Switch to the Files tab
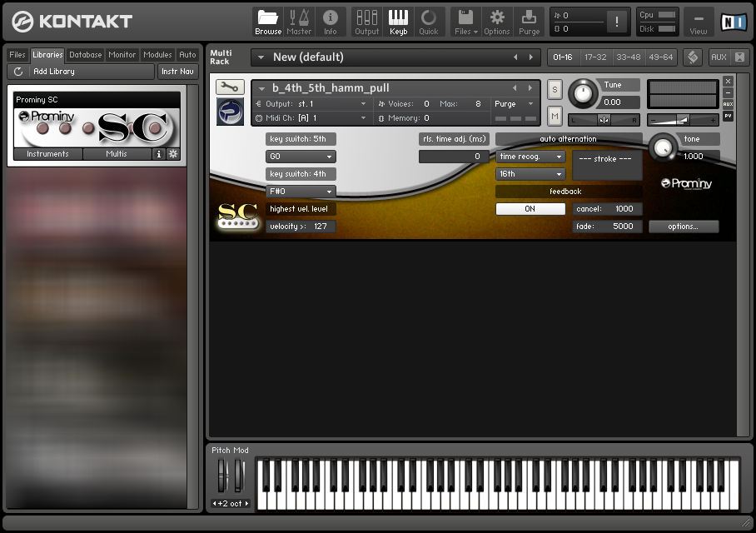The height and width of the screenshot is (533, 756). pos(17,55)
